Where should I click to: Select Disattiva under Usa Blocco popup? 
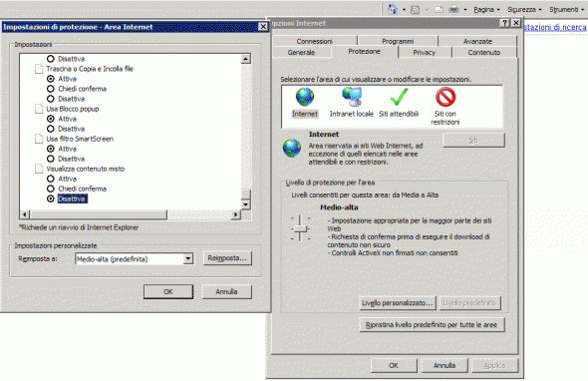tap(51, 129)
